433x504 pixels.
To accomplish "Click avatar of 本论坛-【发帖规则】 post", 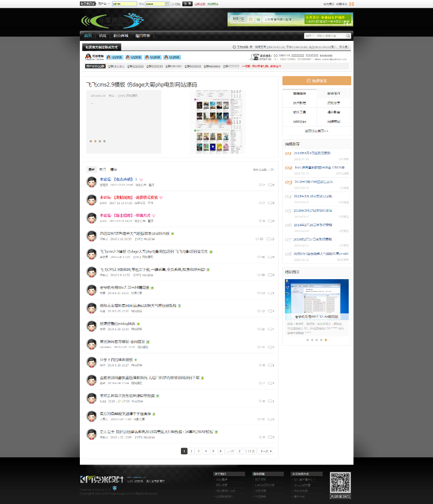I will 91,200.
